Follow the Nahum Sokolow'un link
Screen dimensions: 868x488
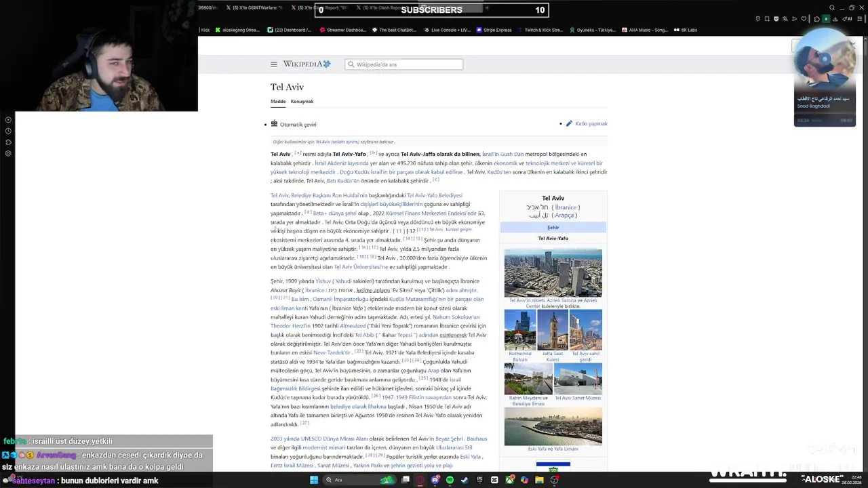click(x=456, y=317)
